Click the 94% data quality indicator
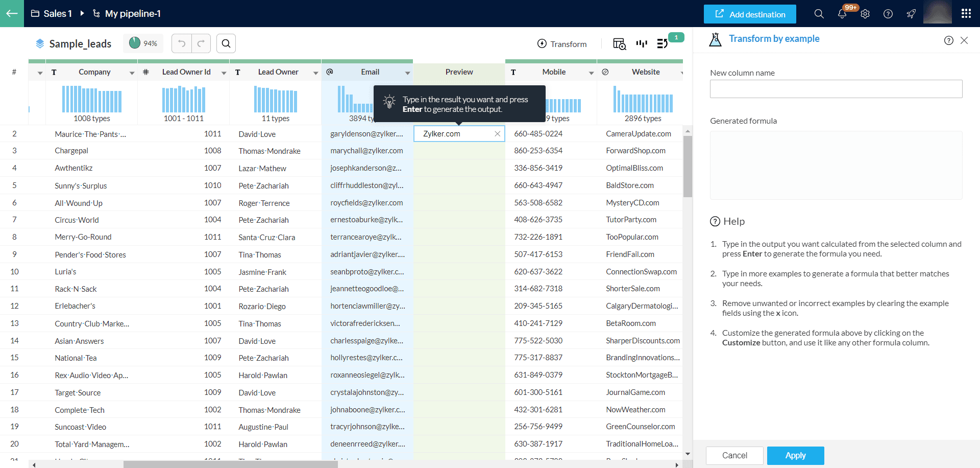The height and width of the screenshot is (468, 980). 143,43
